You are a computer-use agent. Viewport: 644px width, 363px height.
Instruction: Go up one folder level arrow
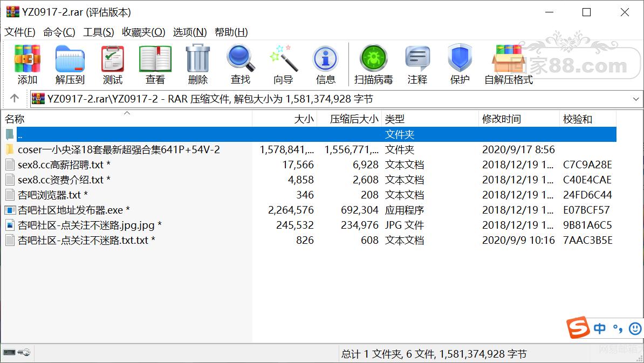pyautogui.click(x=15, y=98)
